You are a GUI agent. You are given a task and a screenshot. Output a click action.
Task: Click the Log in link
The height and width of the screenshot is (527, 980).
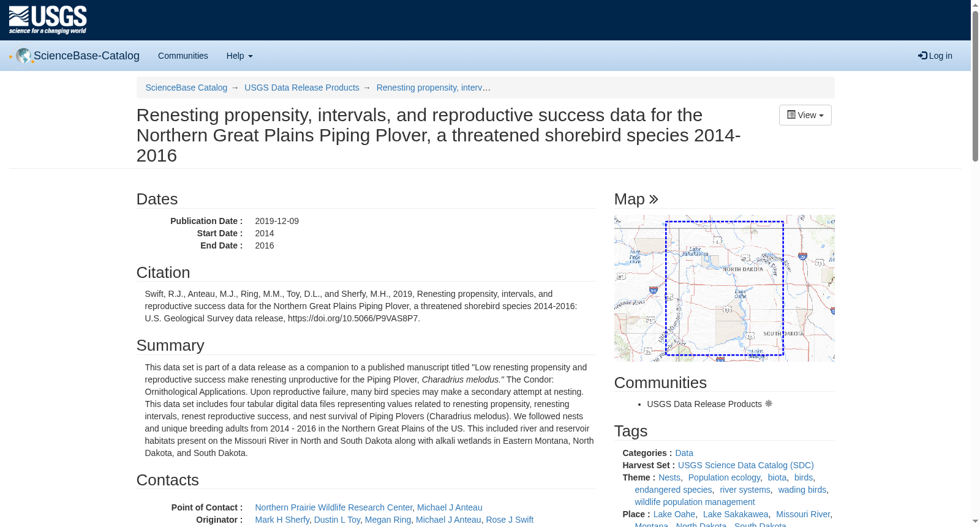click(x=935, y=56)
